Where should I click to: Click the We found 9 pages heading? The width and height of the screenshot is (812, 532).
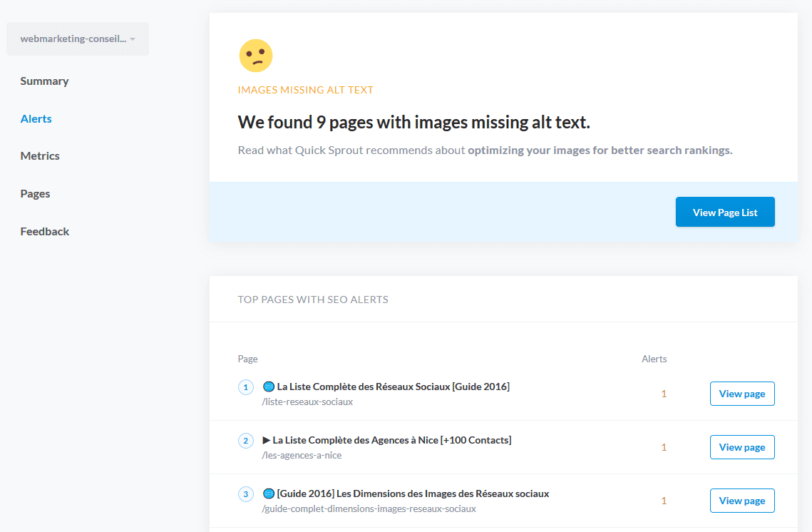[x=413, y=122]
